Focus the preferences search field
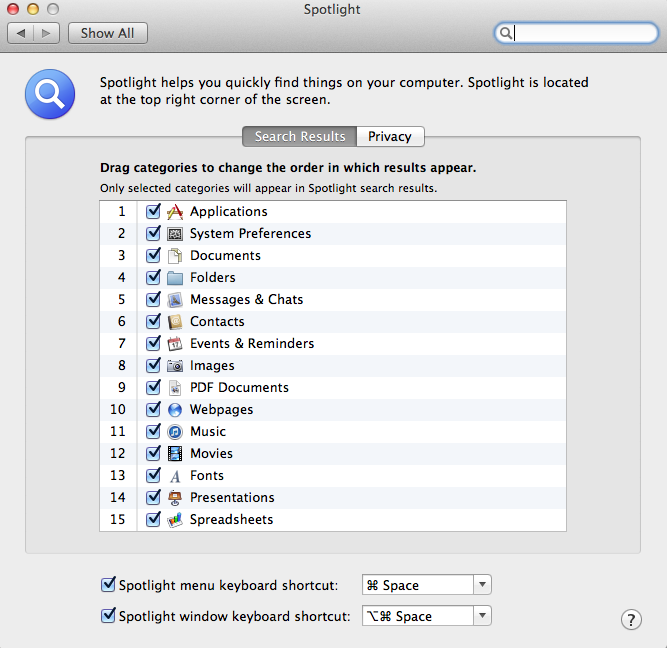This screenshot has width=667, height=648. tap(576, 33)
